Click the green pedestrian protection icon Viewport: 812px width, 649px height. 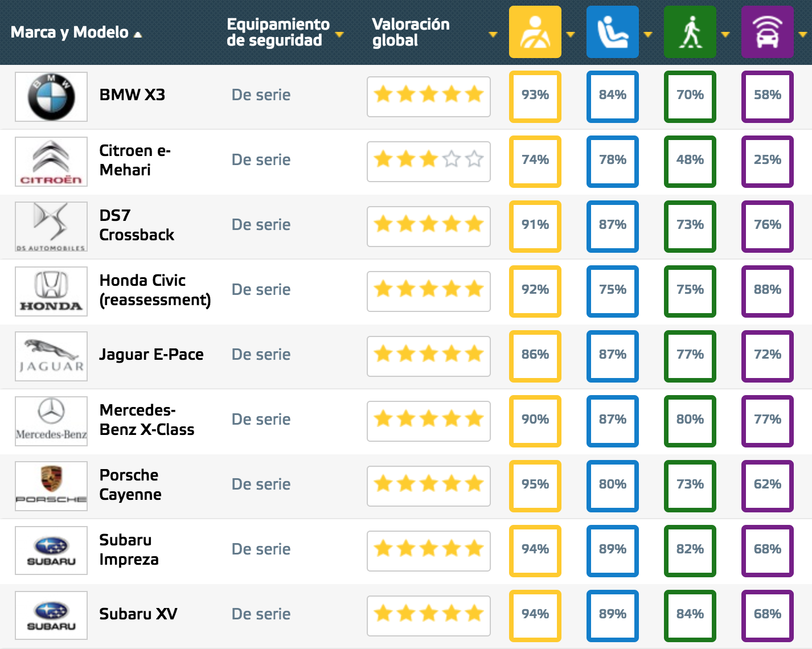point(690,32)
